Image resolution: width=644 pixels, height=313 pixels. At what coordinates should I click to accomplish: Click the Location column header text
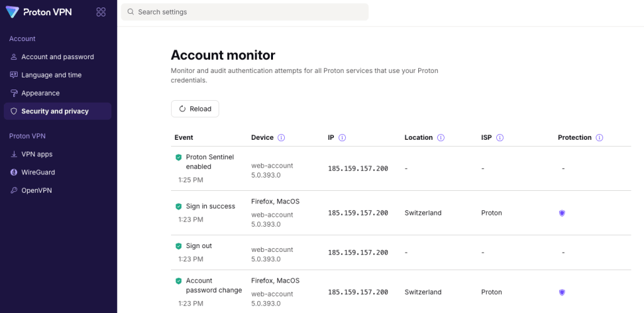click(418, 137)
